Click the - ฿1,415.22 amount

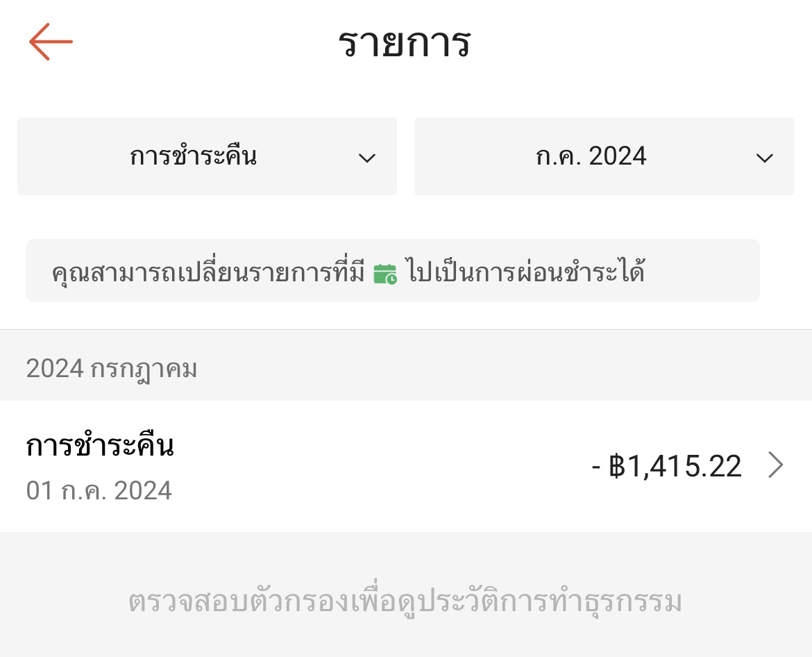pyautogui.click(x=666, y=466)
